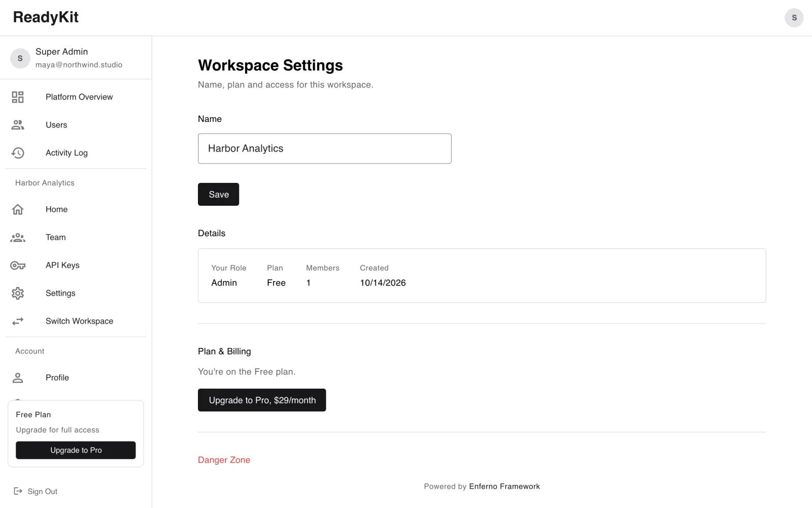Click Upgrade to Pro, $29/month button
812x508 pixels.
point(262,400)
